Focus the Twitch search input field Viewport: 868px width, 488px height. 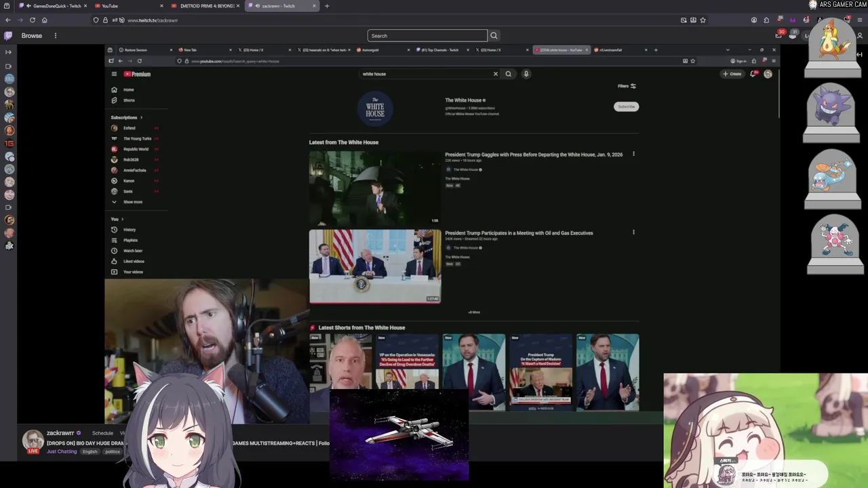coord(427,35)
